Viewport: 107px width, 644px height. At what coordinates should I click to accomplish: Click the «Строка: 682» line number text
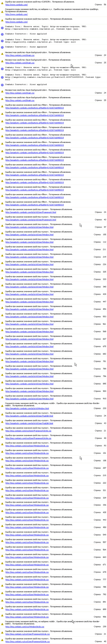click(100, 354)
